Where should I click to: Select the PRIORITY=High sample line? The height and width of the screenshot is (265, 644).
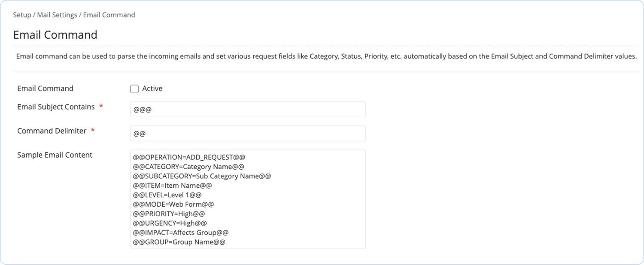(x=170, y=213)
